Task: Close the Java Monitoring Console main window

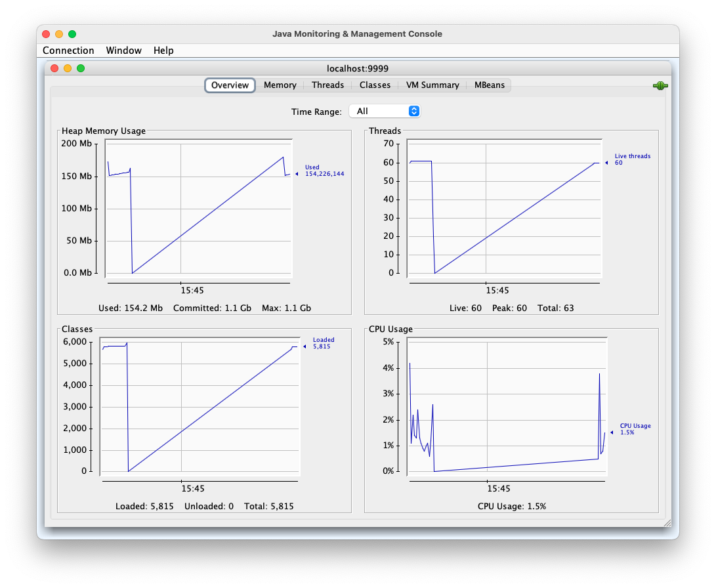Action: [x=46, y=34]
